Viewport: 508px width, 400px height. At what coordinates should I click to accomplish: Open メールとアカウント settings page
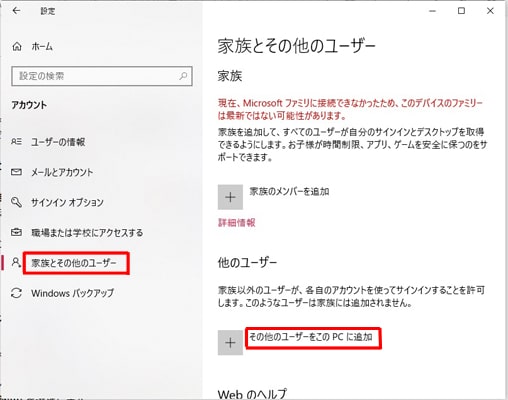click(62, 172)
